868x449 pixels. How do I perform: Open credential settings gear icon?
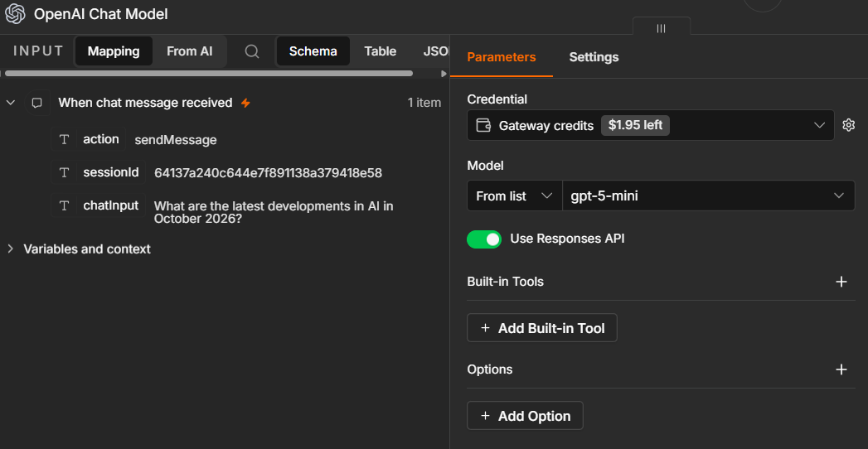click(848, 125)
